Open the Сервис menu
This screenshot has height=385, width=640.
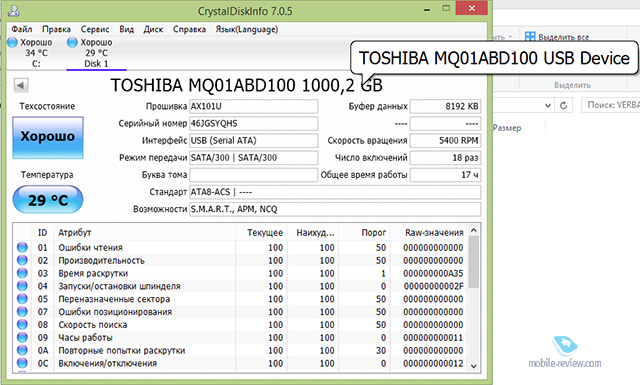click(x=95, y=29)
